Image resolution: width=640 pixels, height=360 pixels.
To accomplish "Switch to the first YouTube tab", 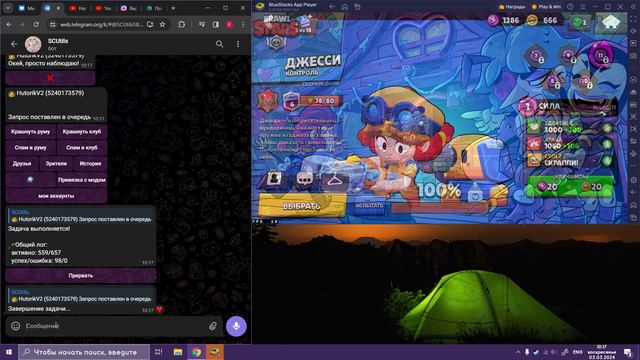I will click(78, 8).
